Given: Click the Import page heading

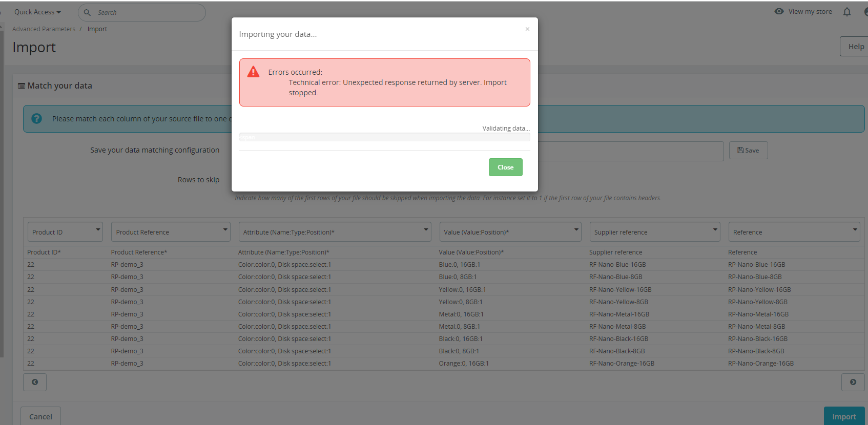Looking at the screenshot, I should point(34,47).
